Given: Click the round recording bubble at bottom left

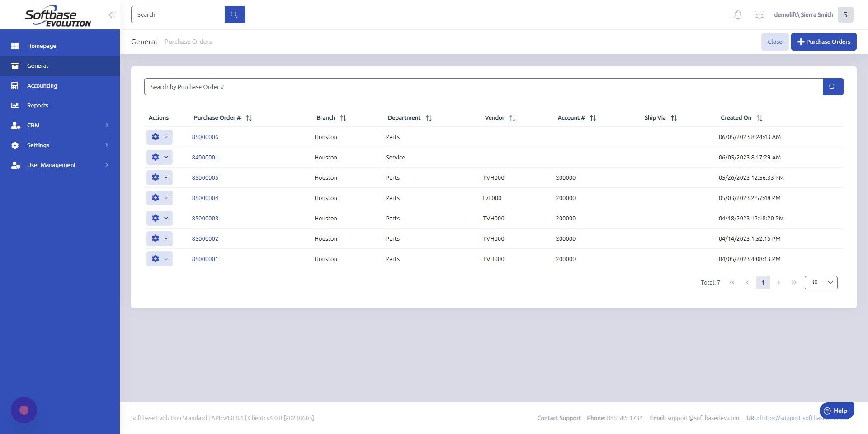Looking at the screenshot, I should click(x=24, y=410).
